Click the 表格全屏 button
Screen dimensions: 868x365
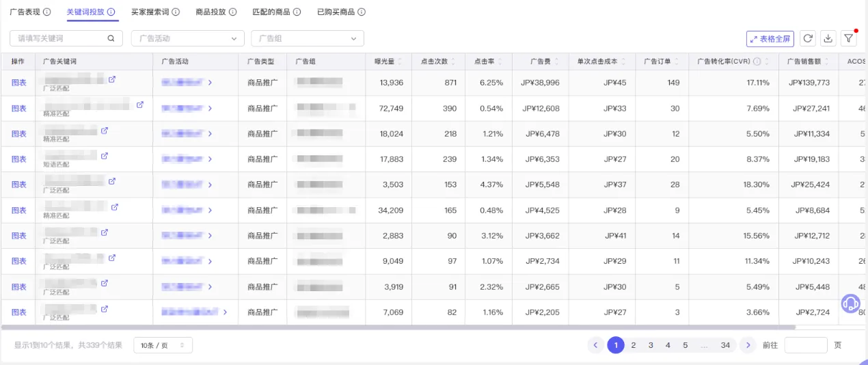click(770, 39)
